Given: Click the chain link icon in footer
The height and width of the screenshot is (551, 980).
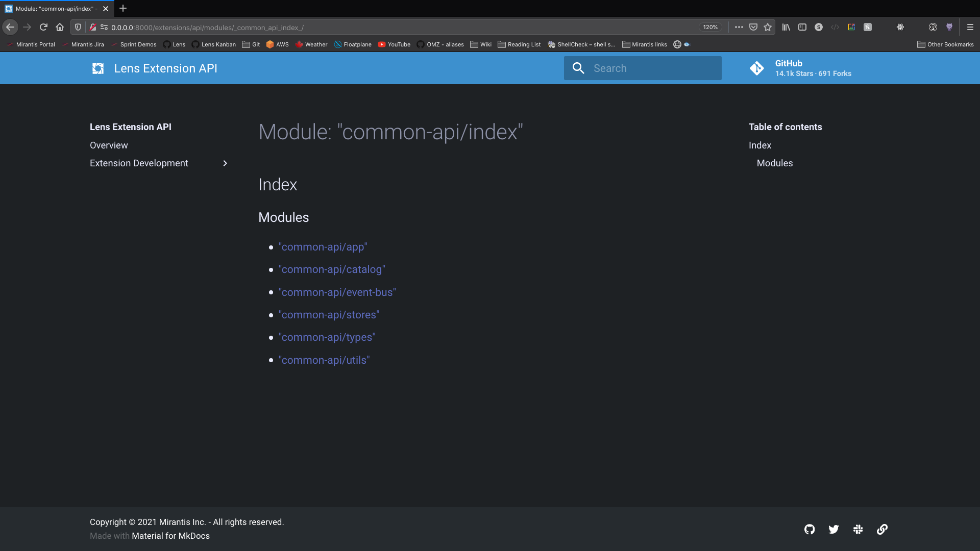Looking at the screenshot, I should 882,529.
